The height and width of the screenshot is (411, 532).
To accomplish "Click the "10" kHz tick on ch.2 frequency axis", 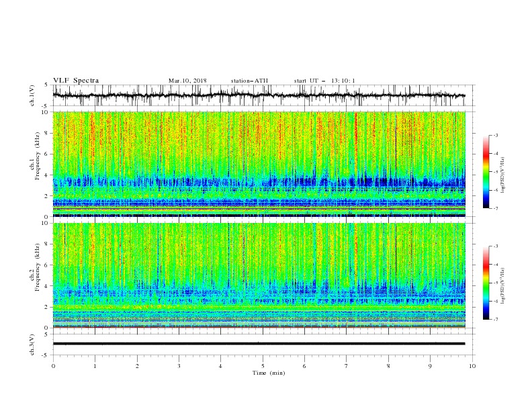I will click(46, 223).
